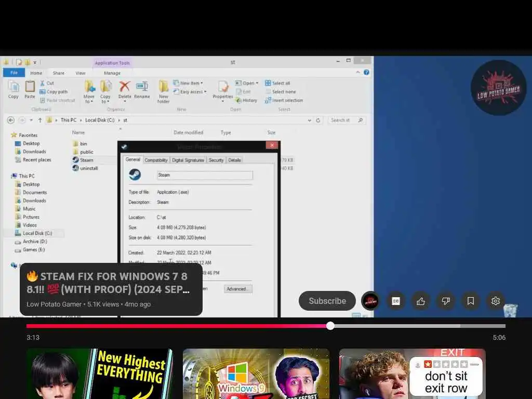Image resolution: width=532 pixels, height=399 pixels.
Task: Switch to Share ribbon tab
Action: pos(58,73)
